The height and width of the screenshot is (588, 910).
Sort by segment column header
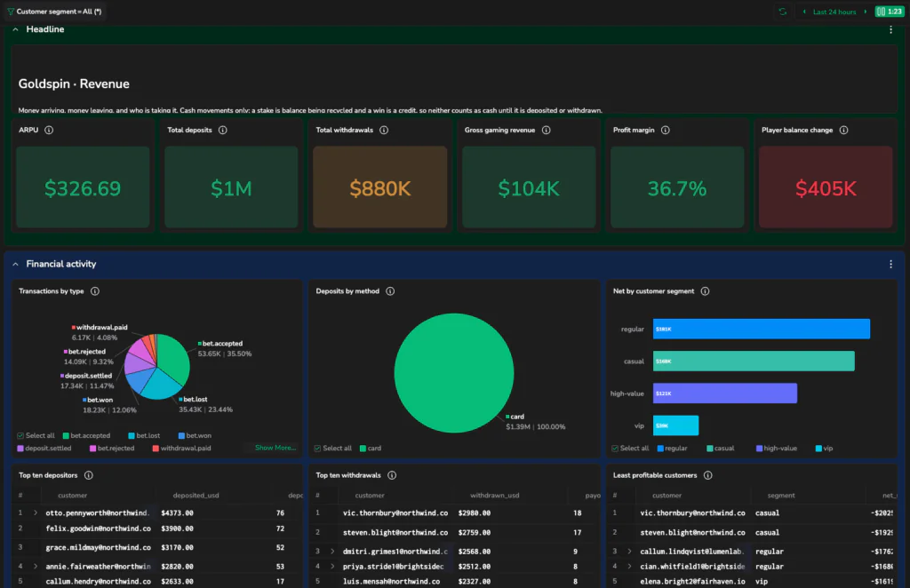(780, 496)
